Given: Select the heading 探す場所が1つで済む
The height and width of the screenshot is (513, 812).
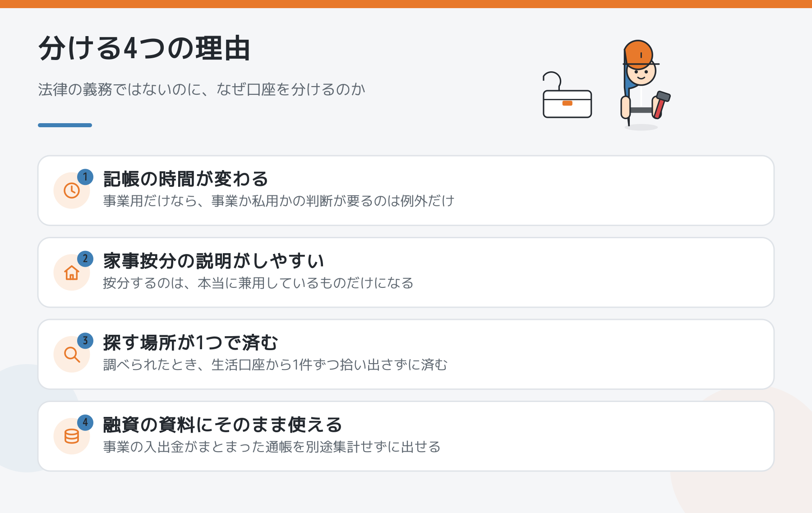Looking at the screenshot, I should [191, 343].
